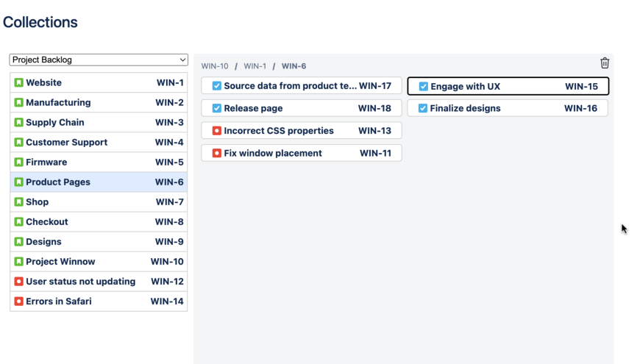Viewport: 640px width, 364px height.
Task: Toggle the Finalize designs task checkbox
Action: 423,109
